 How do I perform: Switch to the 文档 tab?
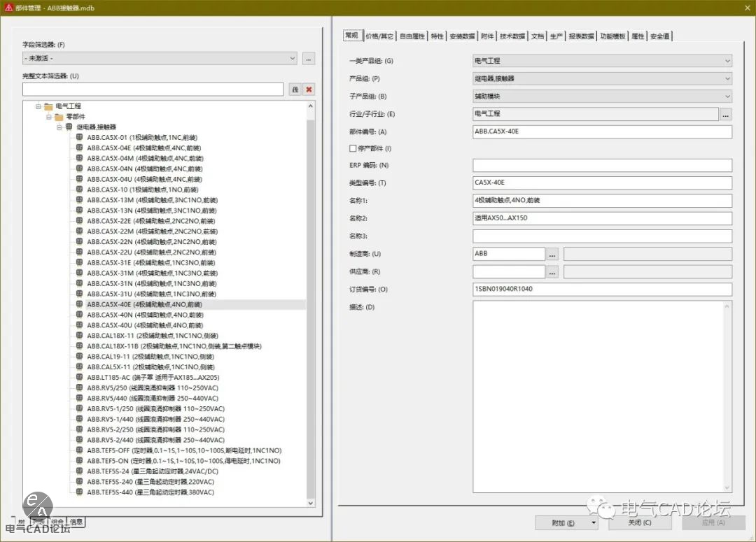click(x=538, y=36)
